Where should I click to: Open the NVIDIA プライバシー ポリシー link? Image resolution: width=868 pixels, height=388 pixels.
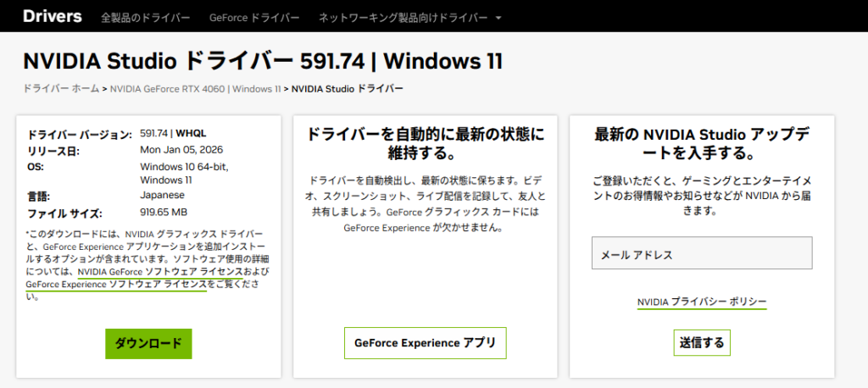(702, 302)
